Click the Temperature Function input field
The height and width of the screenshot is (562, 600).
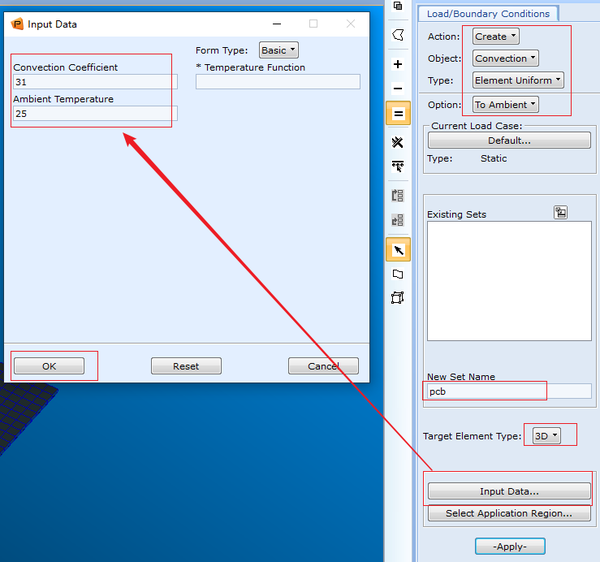(x=278, y=82)
